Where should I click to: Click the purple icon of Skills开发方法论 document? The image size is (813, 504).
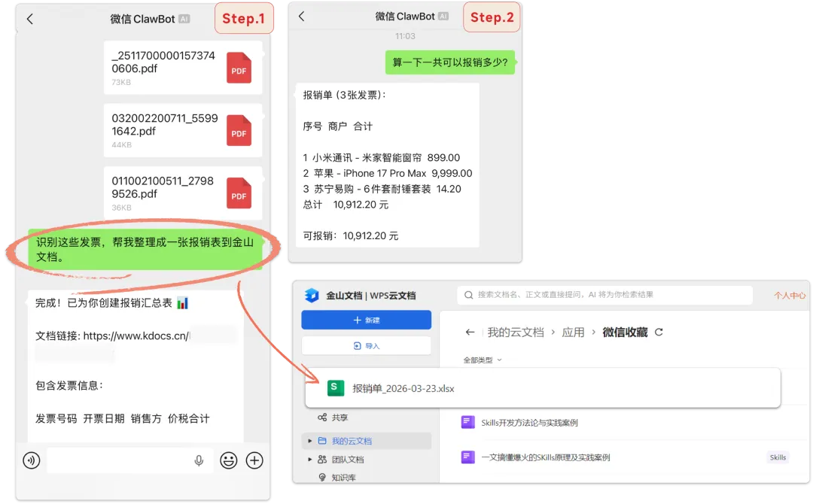pyautogui.click(x=467, y=422)
